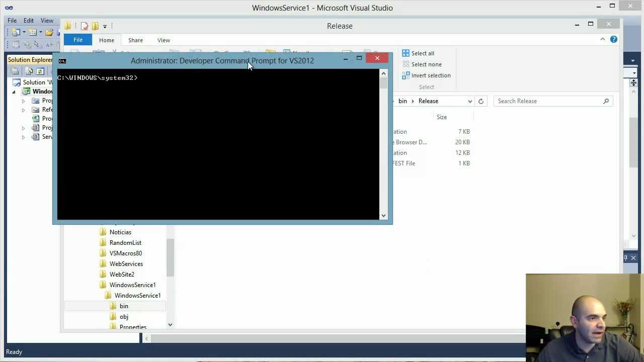Click the Size column header

point(442,117)
